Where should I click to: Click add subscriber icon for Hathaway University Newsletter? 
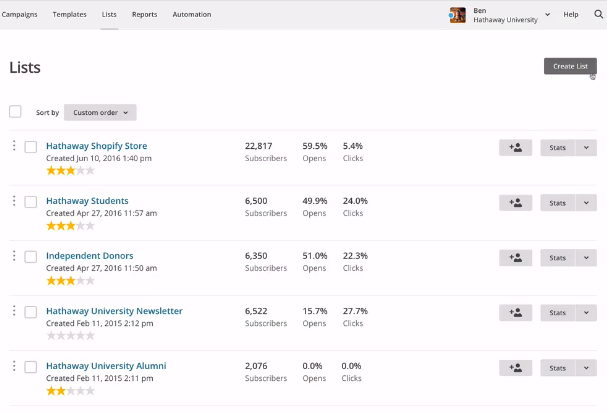click(515, 312)
